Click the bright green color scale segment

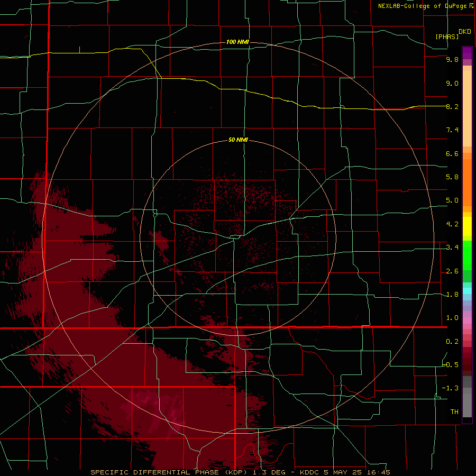click(x=467, y=255)
